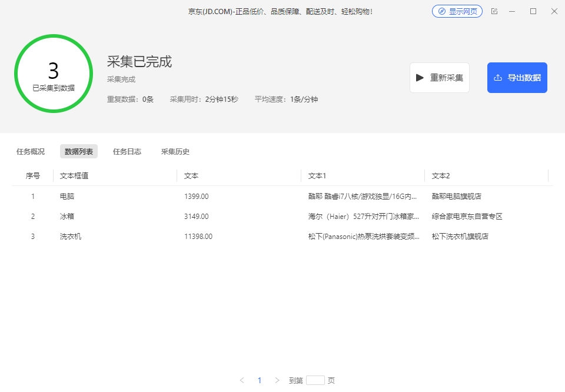The height and width of the screenshot is (392, 565).
Task: Click the 海尔 (Haier) 527升 product title
Action: click(x=364, y=217)
